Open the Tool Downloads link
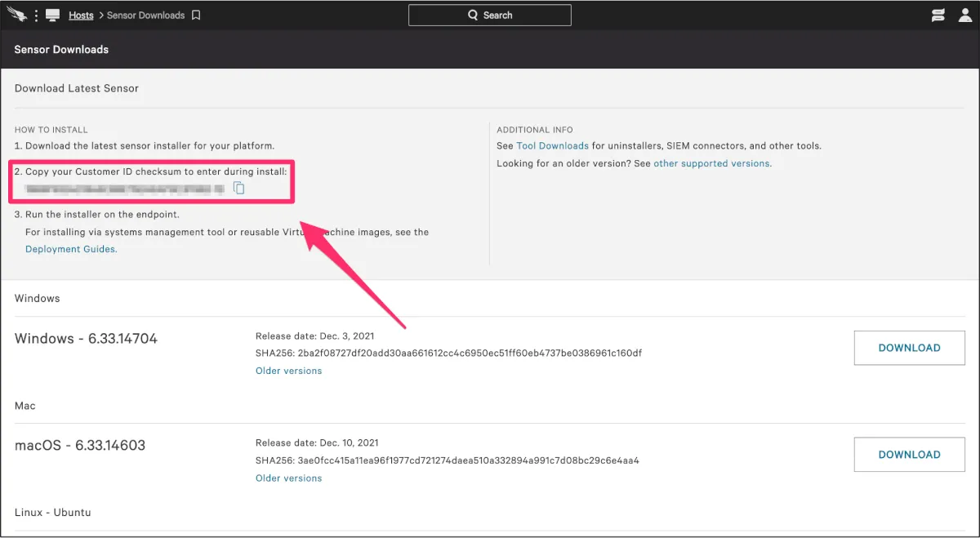Screen dimensions: 980x538 [x=552, y=146]
